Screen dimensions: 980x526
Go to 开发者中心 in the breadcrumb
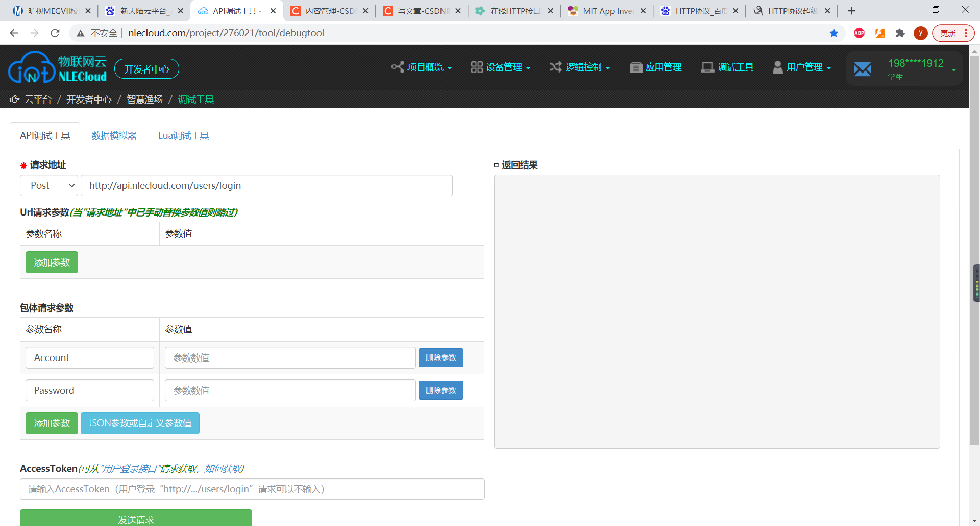(x=89, y=99)
